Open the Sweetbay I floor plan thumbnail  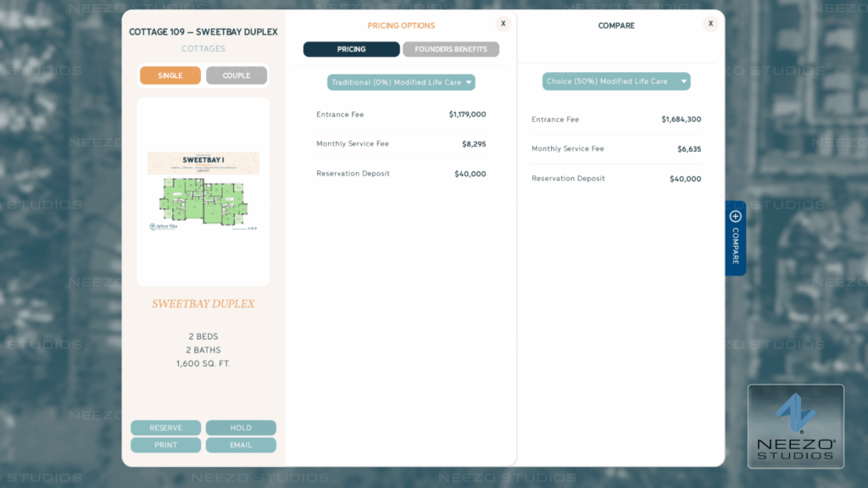203,191
